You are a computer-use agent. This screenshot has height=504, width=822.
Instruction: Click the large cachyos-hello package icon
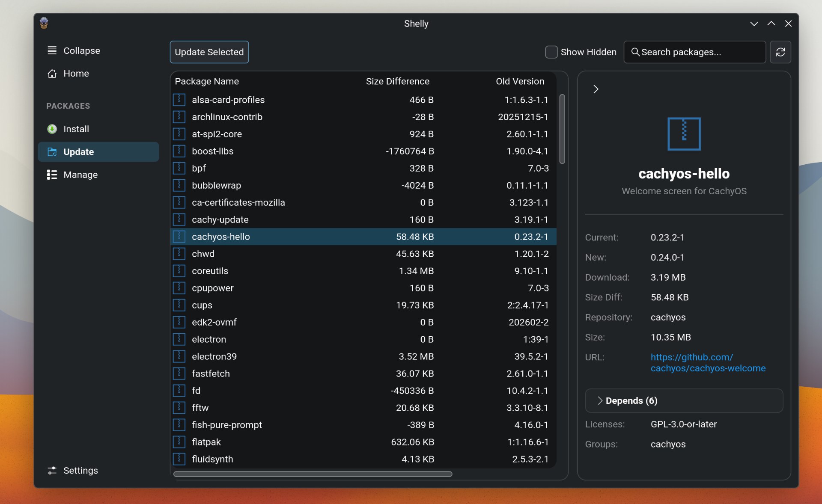coord(684,134)
